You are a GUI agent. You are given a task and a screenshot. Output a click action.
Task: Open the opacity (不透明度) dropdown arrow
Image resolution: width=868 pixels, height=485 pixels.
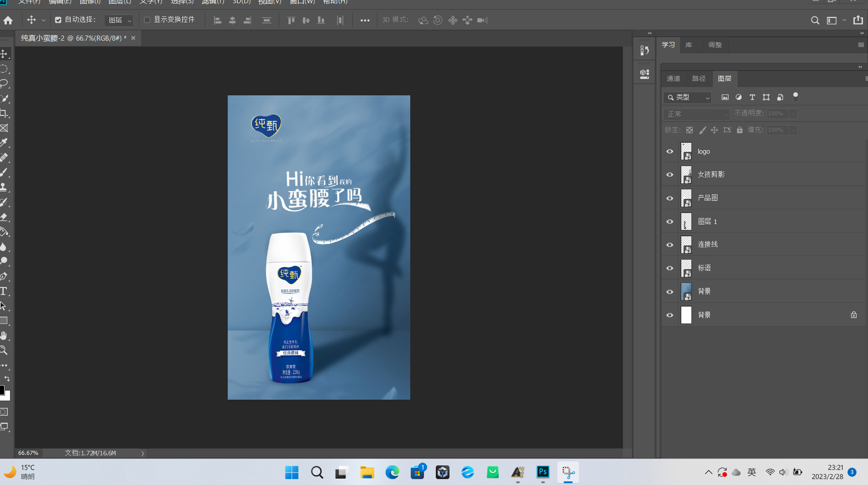793,114
